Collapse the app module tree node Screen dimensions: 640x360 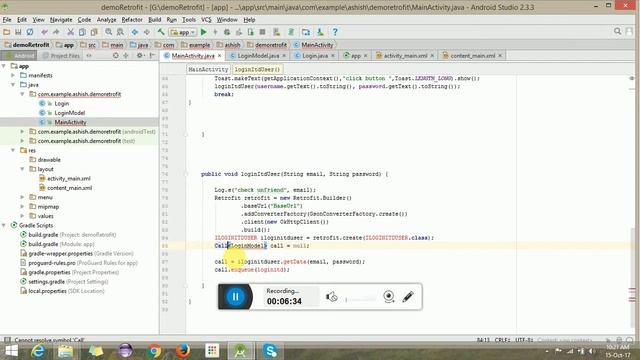click(4, 66)
